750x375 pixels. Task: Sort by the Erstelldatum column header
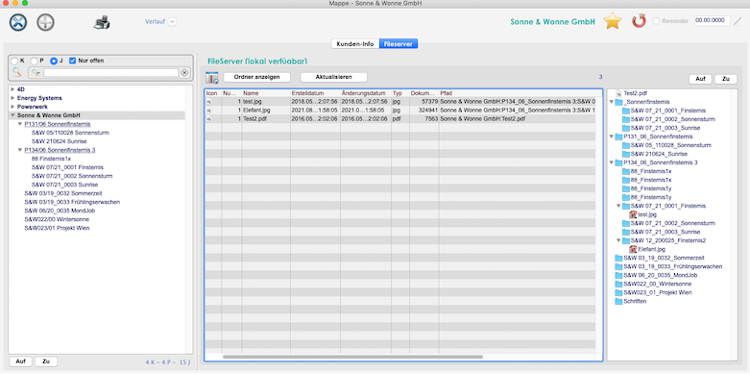pyautogui.click(x=315, y=93)
